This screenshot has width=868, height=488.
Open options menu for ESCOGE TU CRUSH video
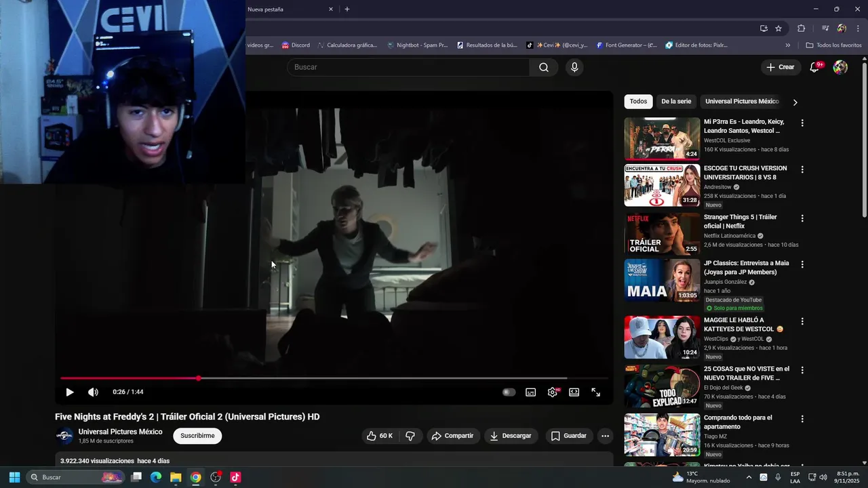tap(802, 169)
